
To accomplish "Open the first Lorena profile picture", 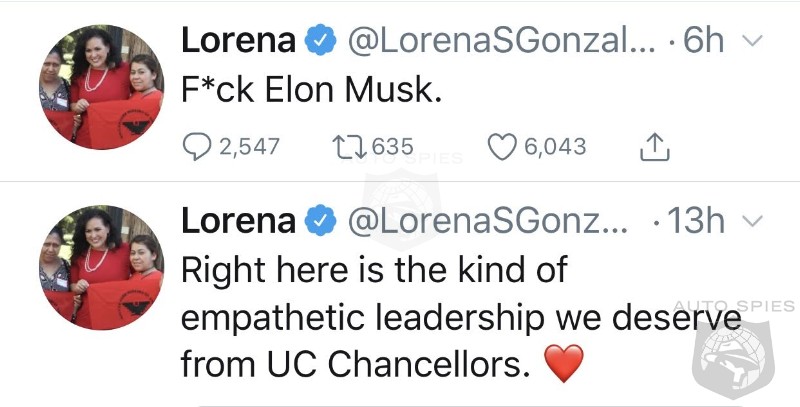I will click(x=102, y=87).
